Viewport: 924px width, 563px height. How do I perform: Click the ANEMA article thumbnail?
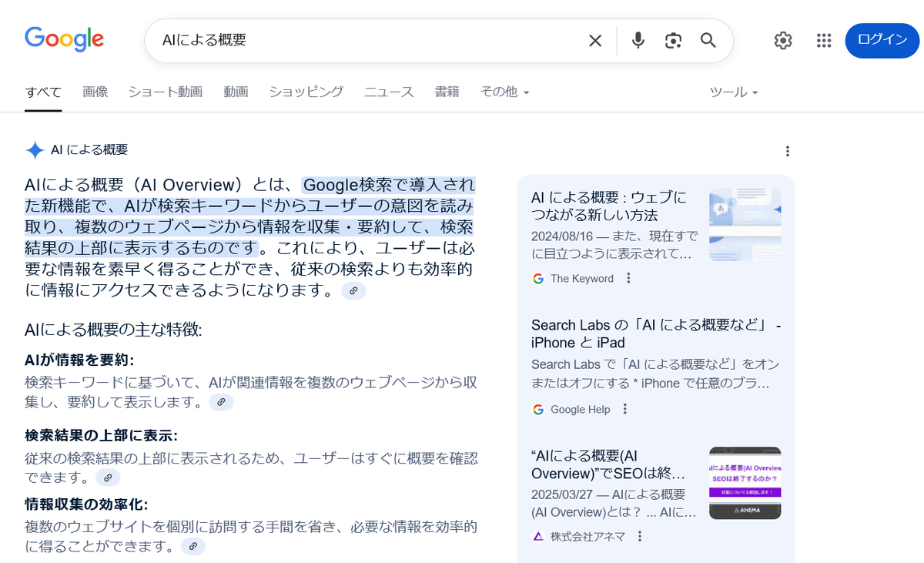745,483
